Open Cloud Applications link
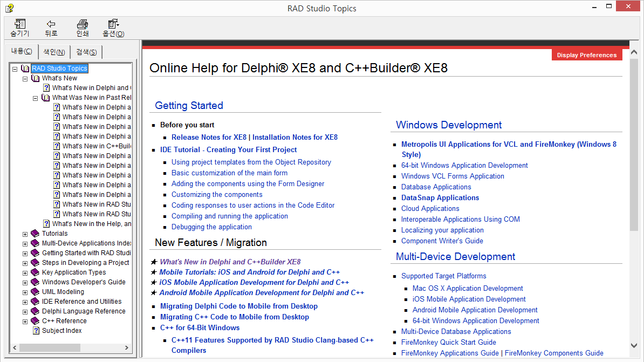The width and height of the screenshot is (644, 362). (x=430, y=209)
